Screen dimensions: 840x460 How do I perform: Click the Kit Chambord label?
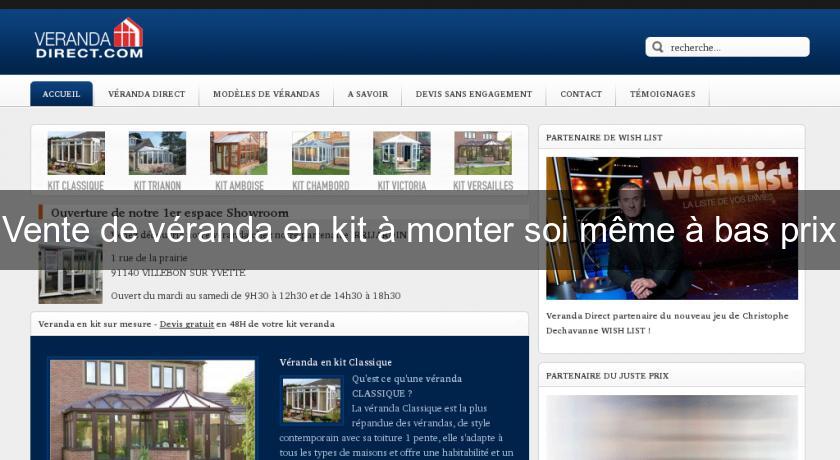pos(320,185)
